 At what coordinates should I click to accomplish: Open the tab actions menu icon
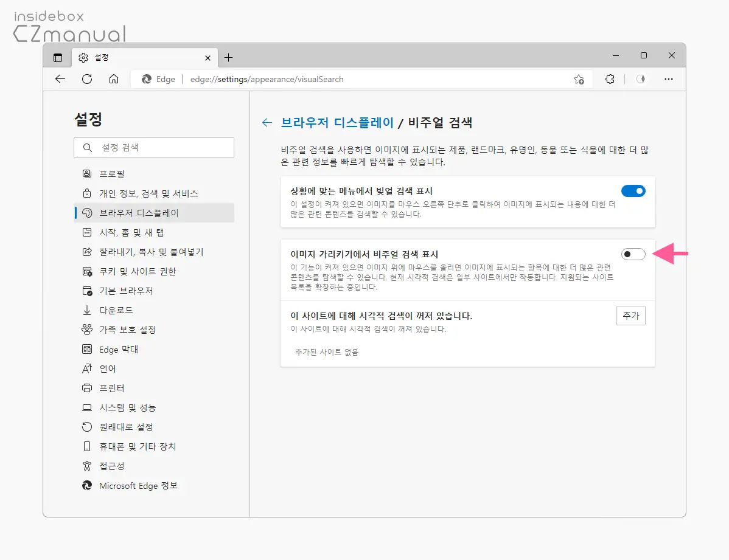(58, 58)
